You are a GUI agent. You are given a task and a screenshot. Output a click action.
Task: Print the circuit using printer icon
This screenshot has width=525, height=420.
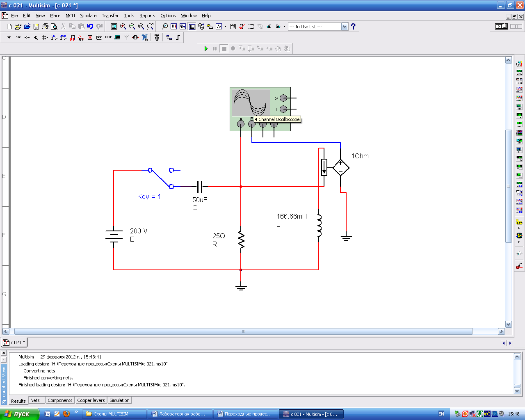coord(45,26)
